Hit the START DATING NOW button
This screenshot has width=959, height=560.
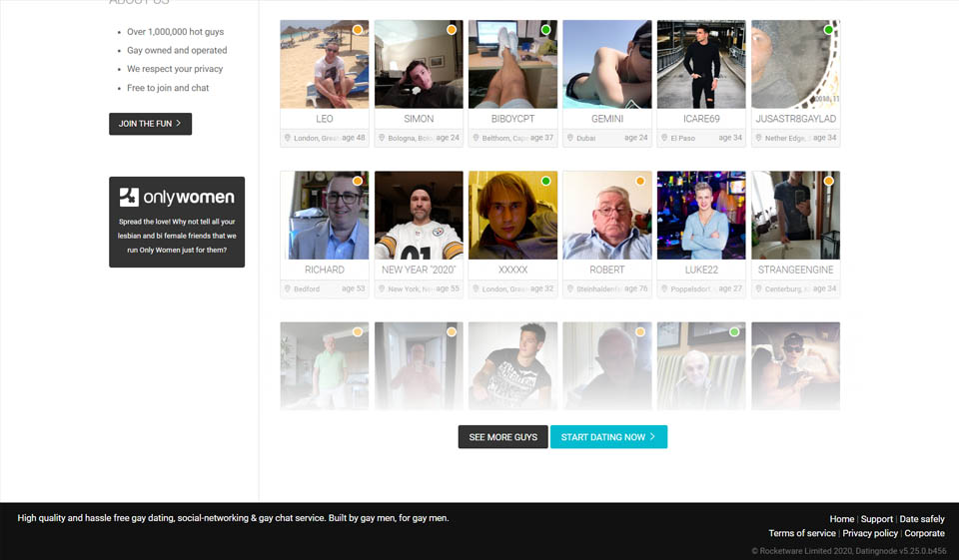[608, 437]
